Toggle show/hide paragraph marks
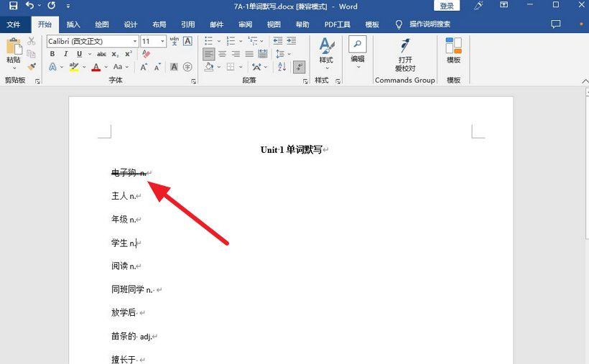Screen dimensions: 589x364 coord(299,67)
